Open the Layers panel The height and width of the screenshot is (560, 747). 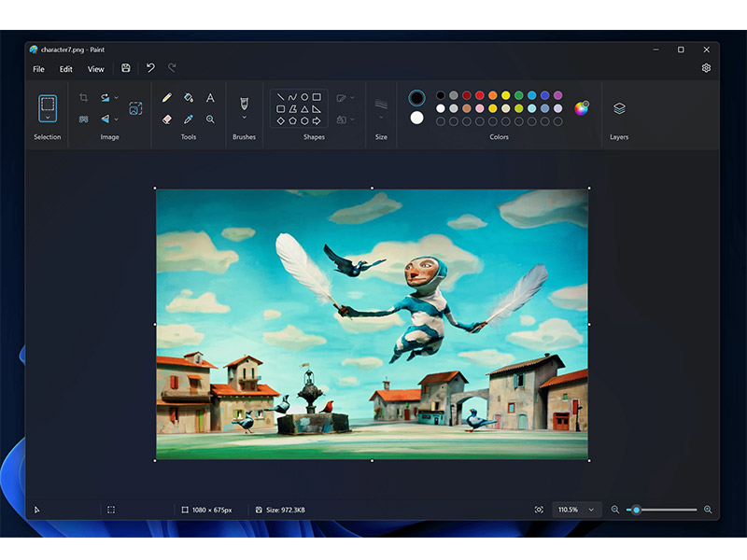coord(619,108)
